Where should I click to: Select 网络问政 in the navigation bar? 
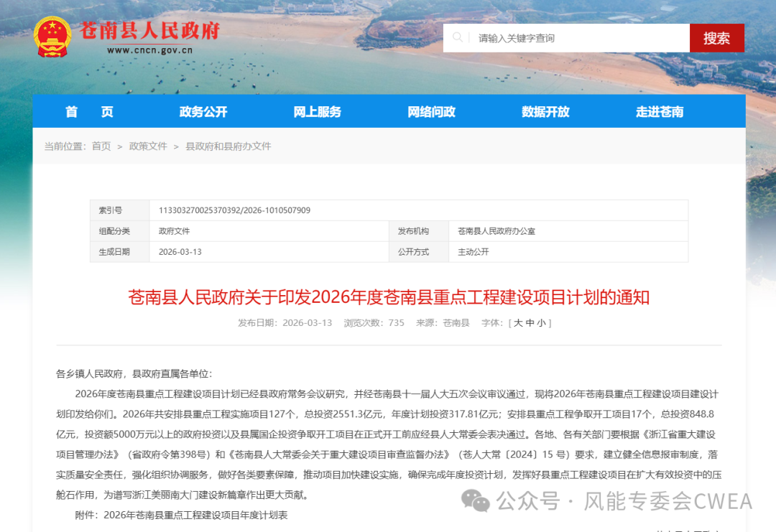coord(431,112)
